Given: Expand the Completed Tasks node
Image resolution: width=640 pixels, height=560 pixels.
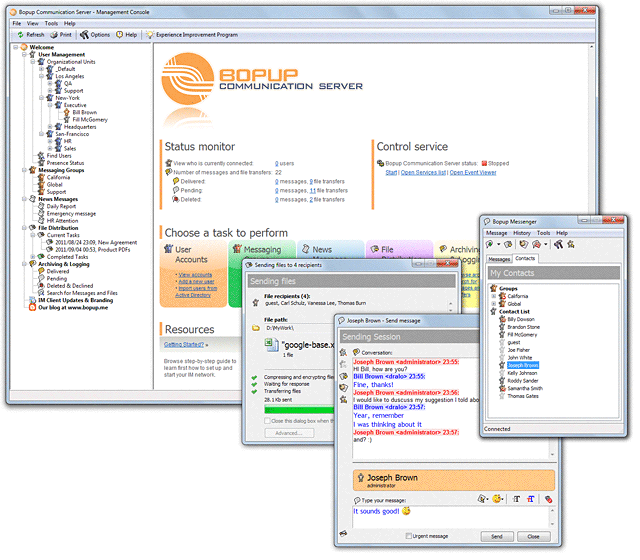Looking at the screenshot, I should [33, 257].
